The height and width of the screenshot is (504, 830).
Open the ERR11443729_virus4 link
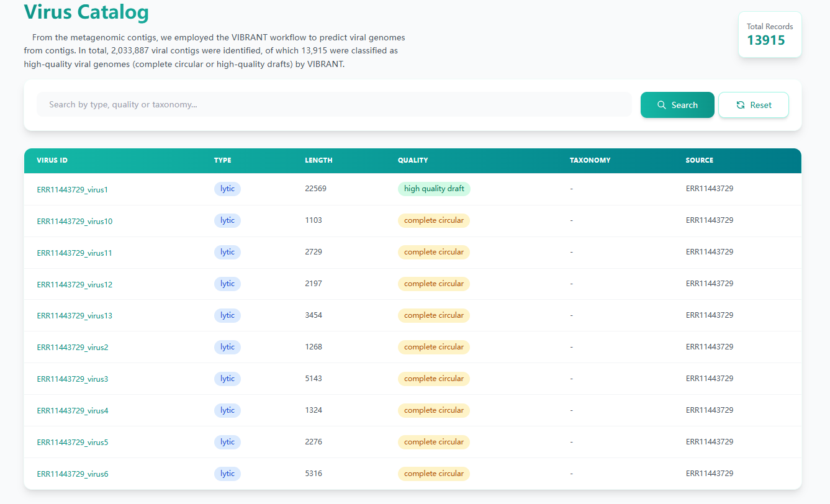coord(72,411)
